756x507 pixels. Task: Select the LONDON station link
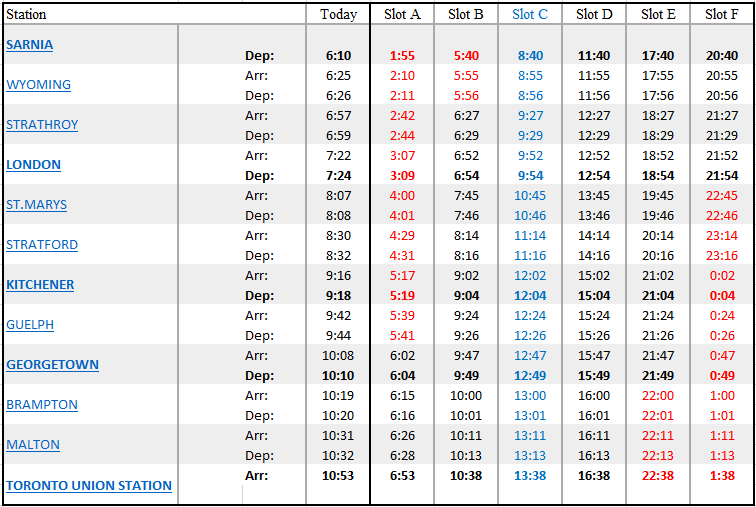click(33, 165)
